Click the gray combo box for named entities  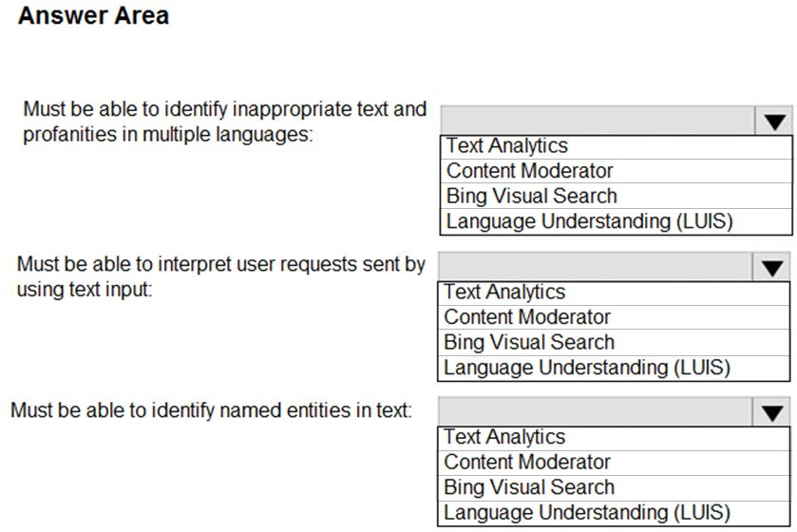[x=596, y=412]
